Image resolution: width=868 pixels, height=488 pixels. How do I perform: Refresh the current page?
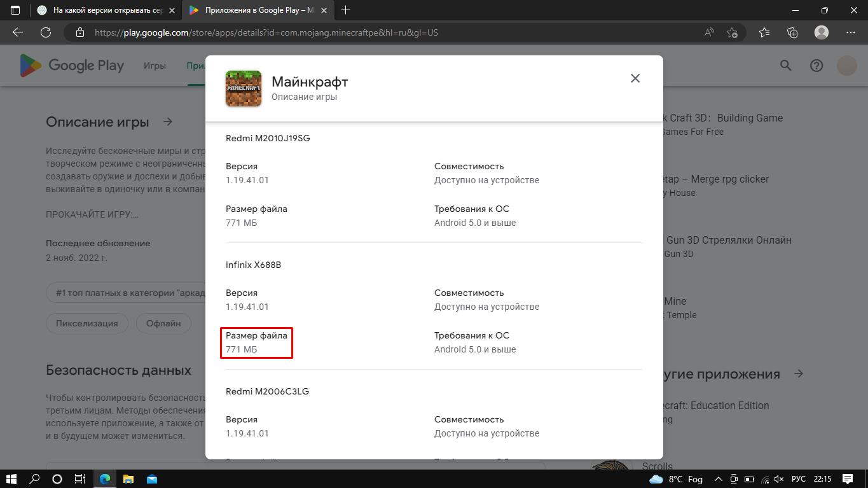(x=46, y=32)
